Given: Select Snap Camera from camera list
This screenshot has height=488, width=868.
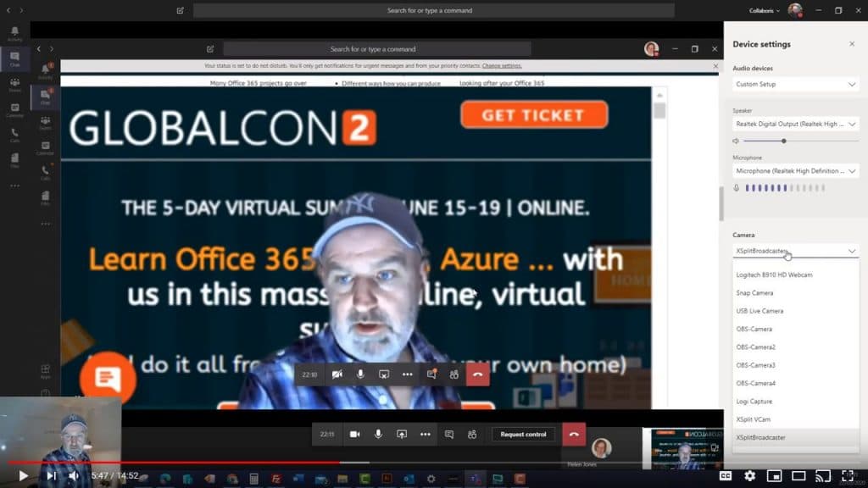Looking at the screenshot, I should pyautogui.click(x=795, y=293).
